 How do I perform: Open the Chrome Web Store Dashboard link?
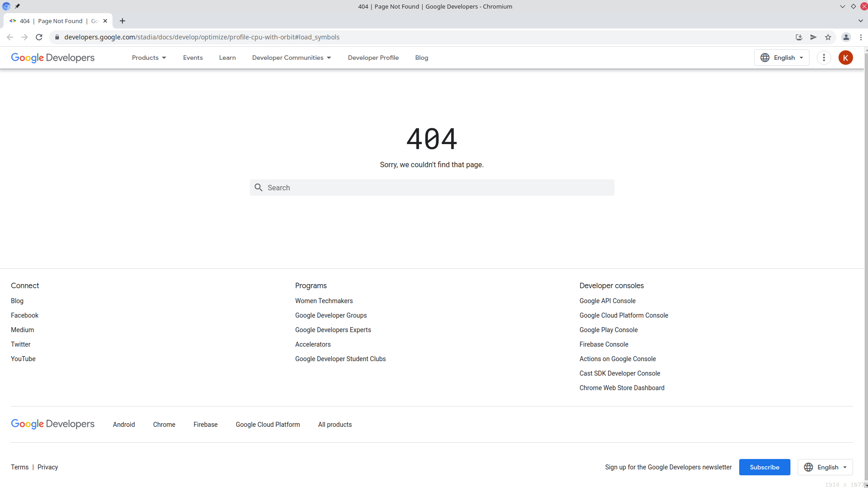[x=622, y=388]
